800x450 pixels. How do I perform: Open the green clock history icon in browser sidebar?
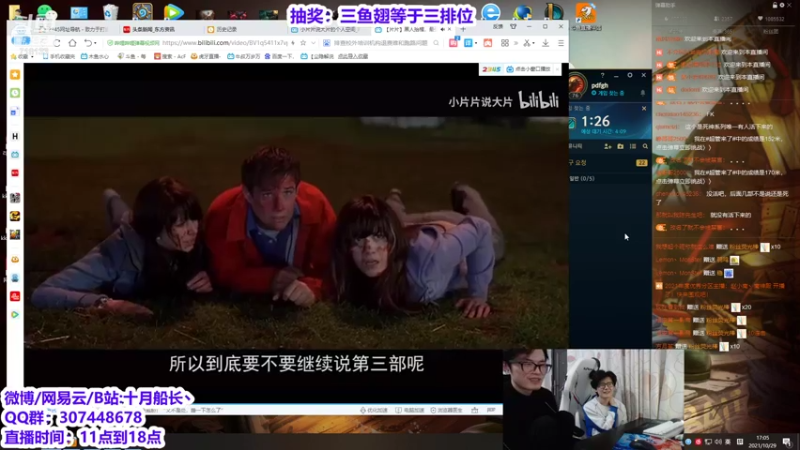[15, 93]
